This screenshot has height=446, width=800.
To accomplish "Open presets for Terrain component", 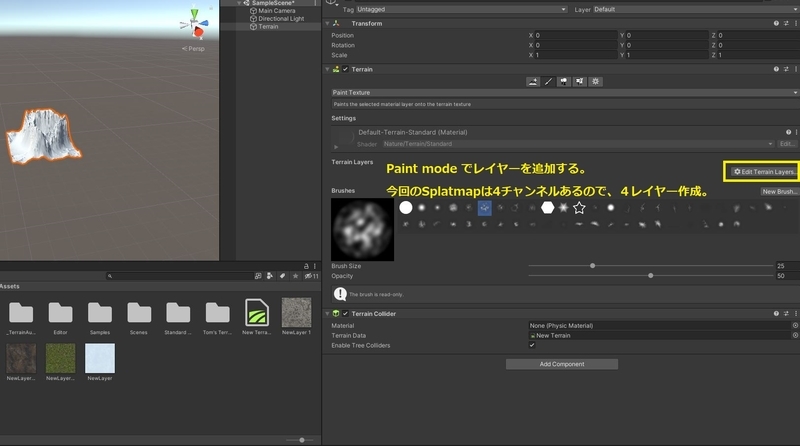I will click(x=786, y=69).
